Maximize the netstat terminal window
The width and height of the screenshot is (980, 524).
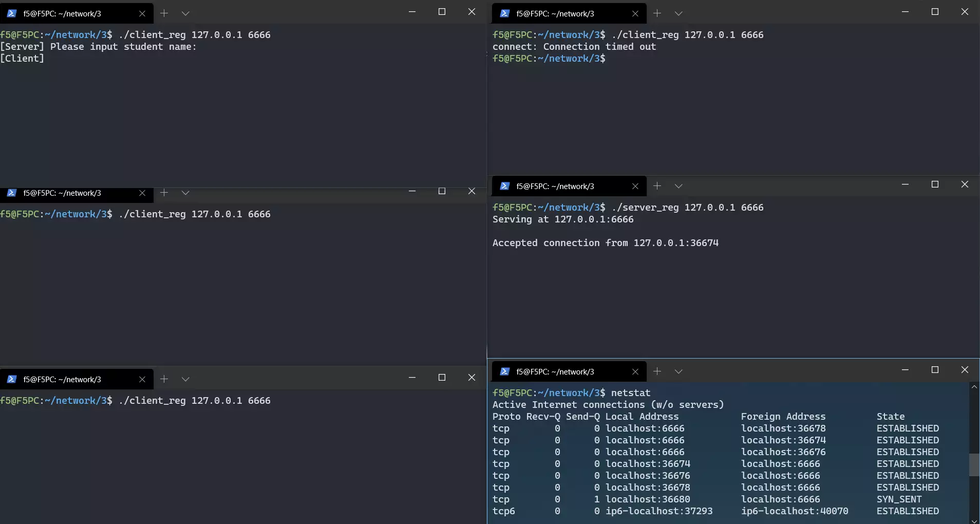point(935,370)
